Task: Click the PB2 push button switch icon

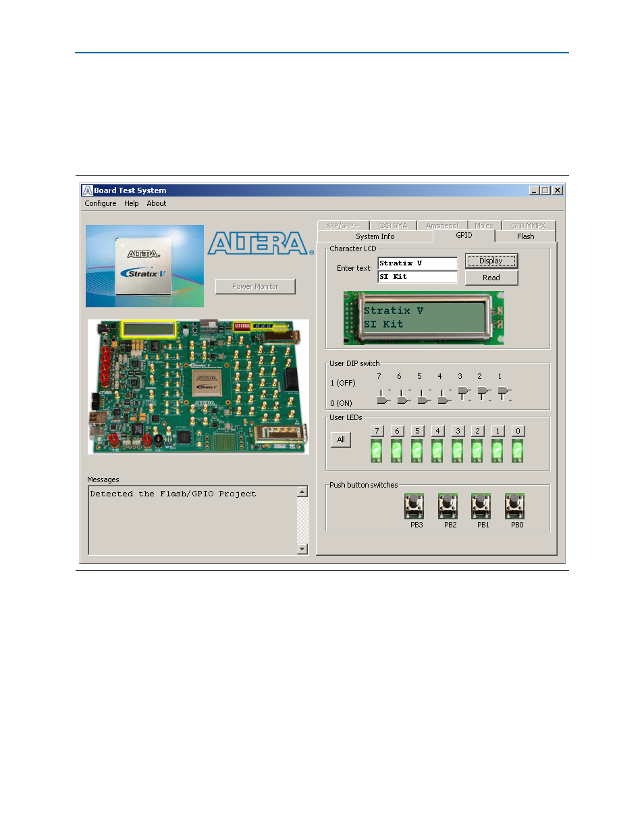Action: [448, 506]
